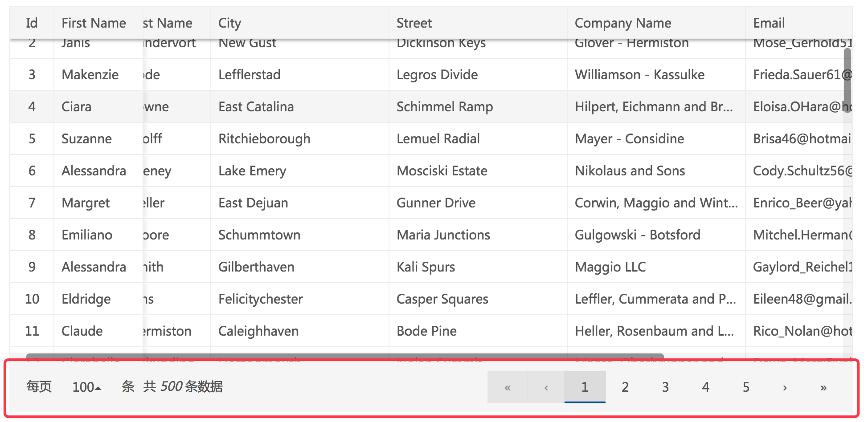The width and height of the screenshot is (868, 422).
Task: Click company cell 'Mayer - Considine'
Action: coord(656,139)
